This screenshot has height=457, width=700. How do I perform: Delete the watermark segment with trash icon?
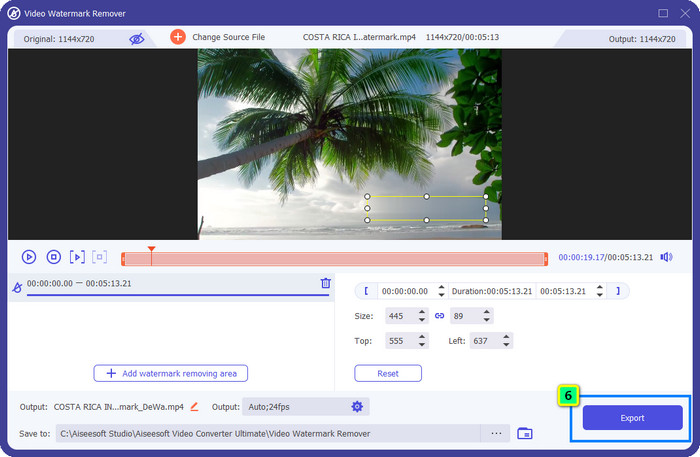click(x=325, y=283)
